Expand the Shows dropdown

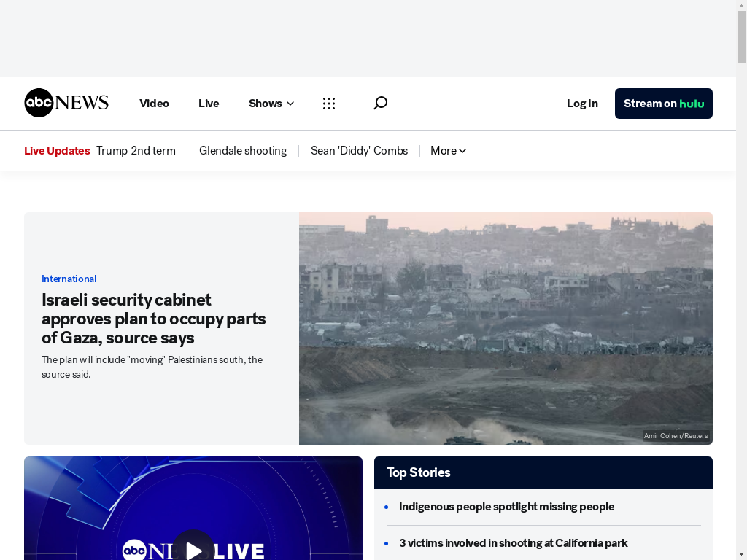pos(271,104)
